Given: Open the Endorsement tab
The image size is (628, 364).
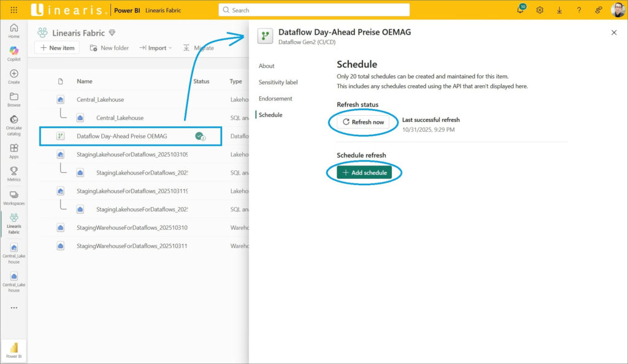Looking at the screenshot, I should pyautogui.click(x=275, y=99).
